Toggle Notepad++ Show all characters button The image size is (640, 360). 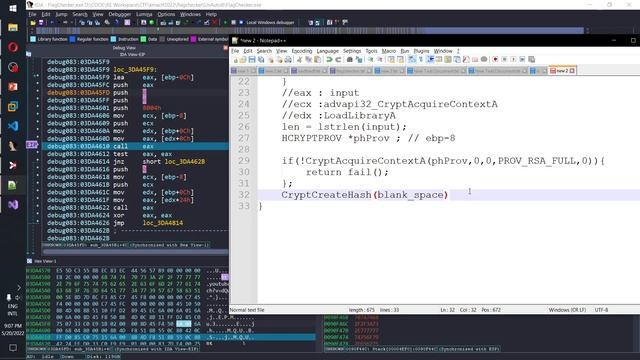click(x=421, y=60)
